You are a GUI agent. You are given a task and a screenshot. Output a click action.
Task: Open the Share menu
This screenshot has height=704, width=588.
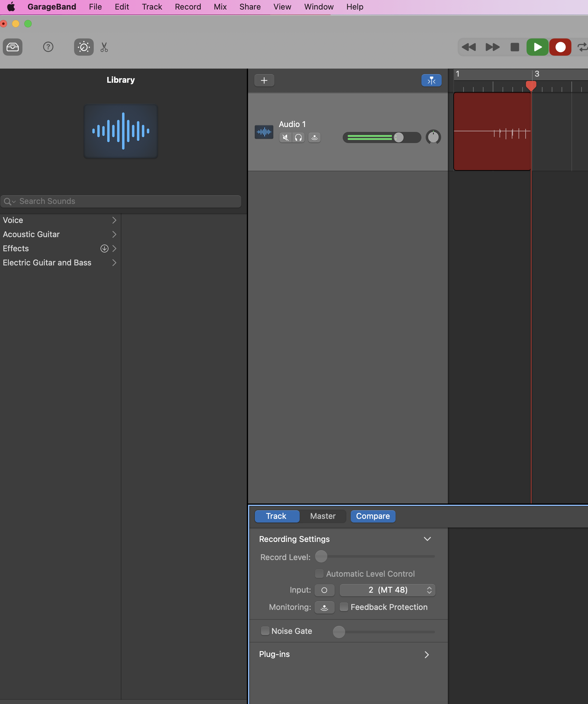click(x=250, y=7)
